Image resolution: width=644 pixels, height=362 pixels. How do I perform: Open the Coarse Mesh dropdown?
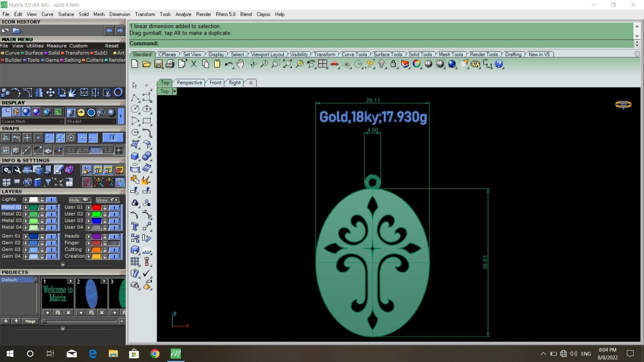tap(32, 121)
